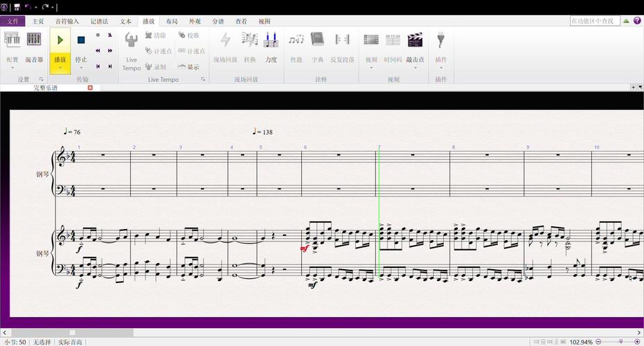Expand the 插件 button dropdown arrow
This screenshot has height=346, width=644.
point(440,68)
